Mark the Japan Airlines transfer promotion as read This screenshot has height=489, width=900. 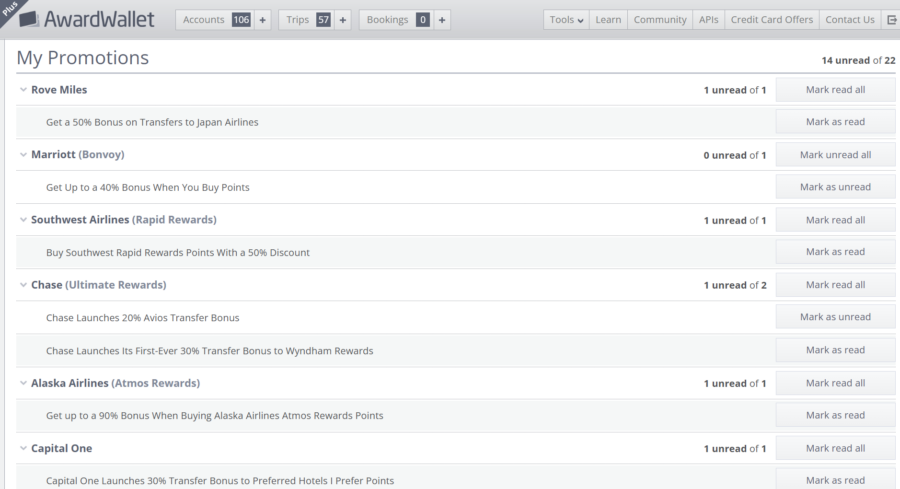[x=835, y=122]
